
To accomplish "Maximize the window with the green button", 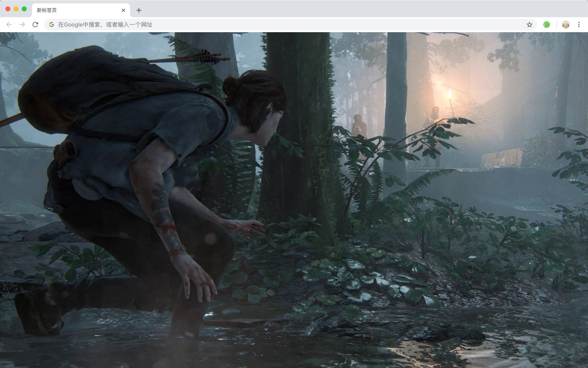I will pos(24,9).
